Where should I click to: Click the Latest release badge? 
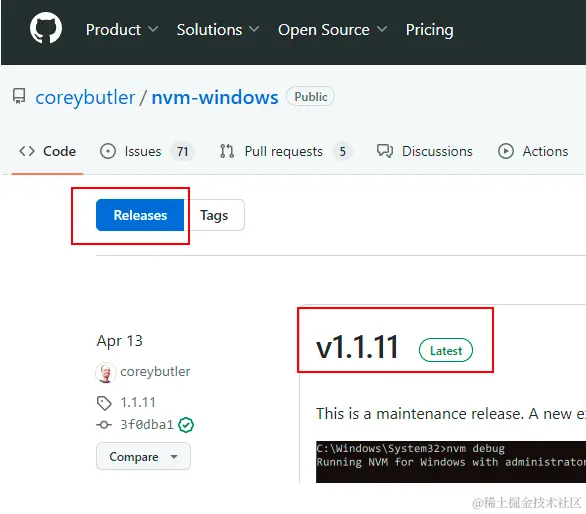(446, 350)
